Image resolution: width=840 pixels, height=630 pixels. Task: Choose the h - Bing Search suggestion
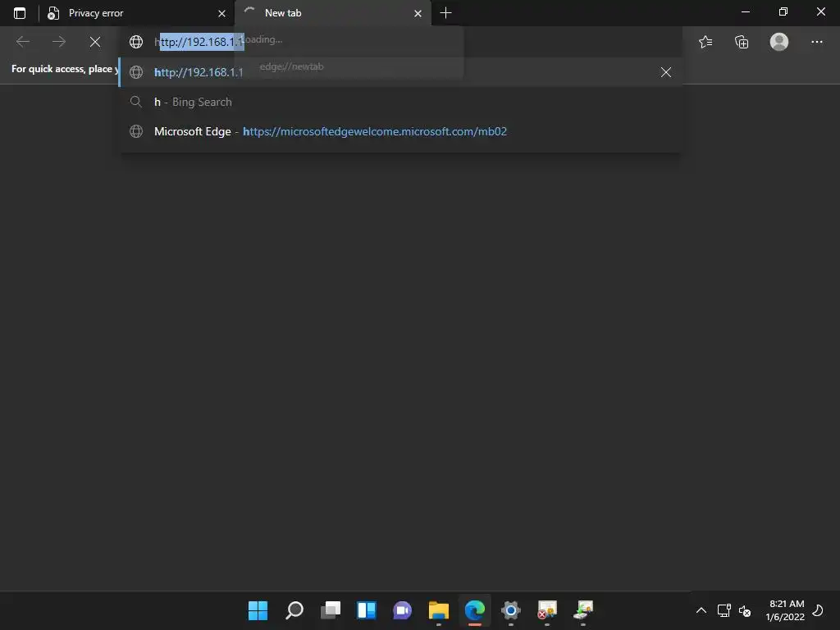click(400, 102)
